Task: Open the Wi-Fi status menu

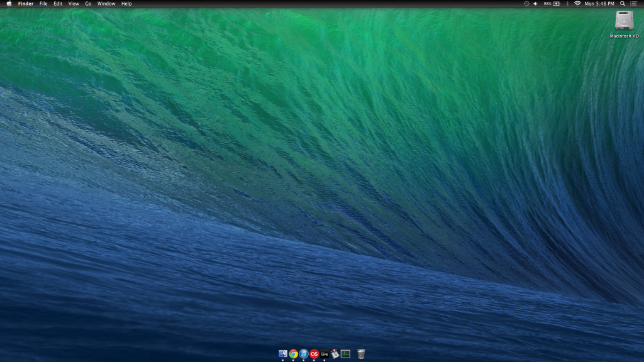Action: [577, 4]
